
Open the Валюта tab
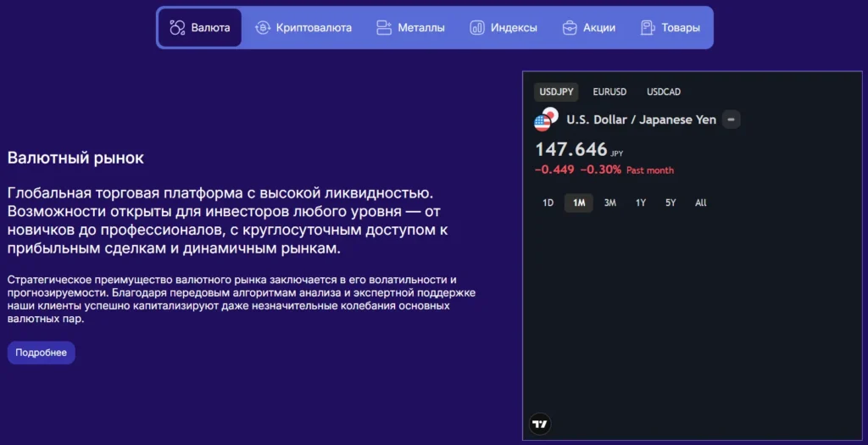click(200, 28)
